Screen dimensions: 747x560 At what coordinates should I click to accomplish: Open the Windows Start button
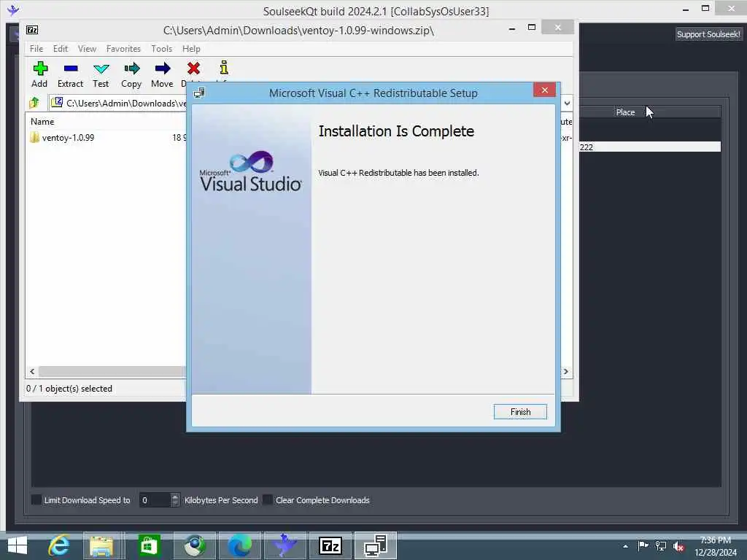(x=18, y=545)
